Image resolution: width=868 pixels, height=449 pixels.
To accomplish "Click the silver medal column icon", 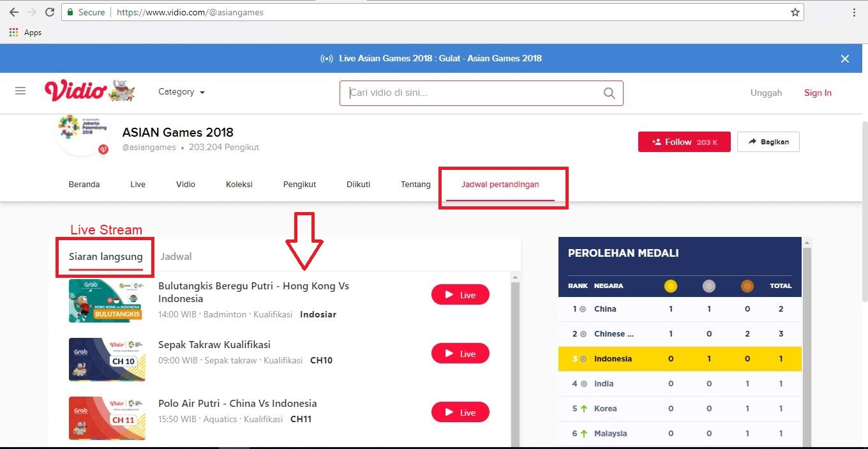I will 708,286.
